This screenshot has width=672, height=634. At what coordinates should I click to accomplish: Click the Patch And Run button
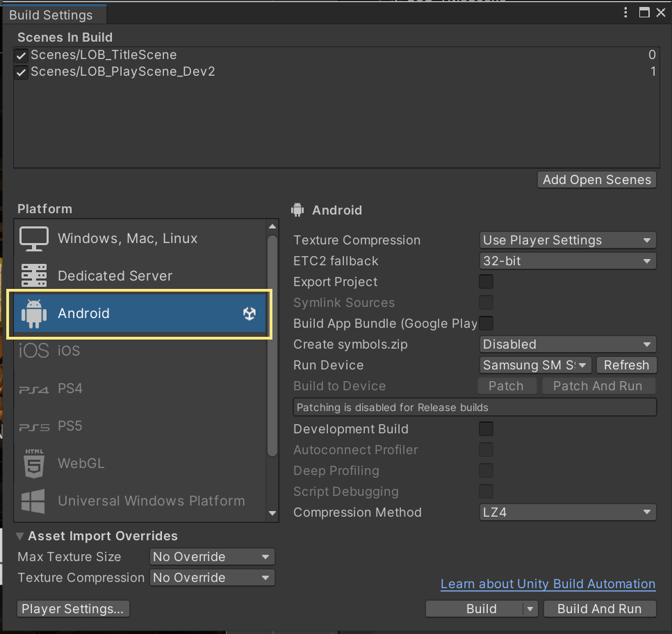[598, 386]
